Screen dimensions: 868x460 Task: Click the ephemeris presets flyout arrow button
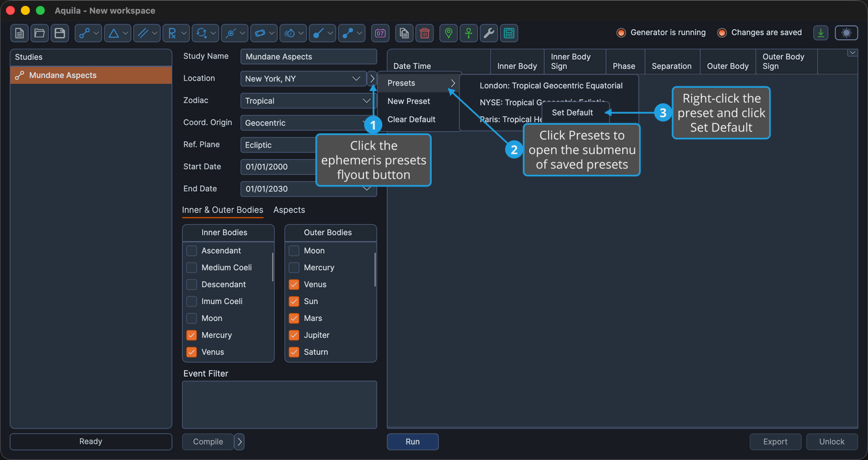click(372, 79)
